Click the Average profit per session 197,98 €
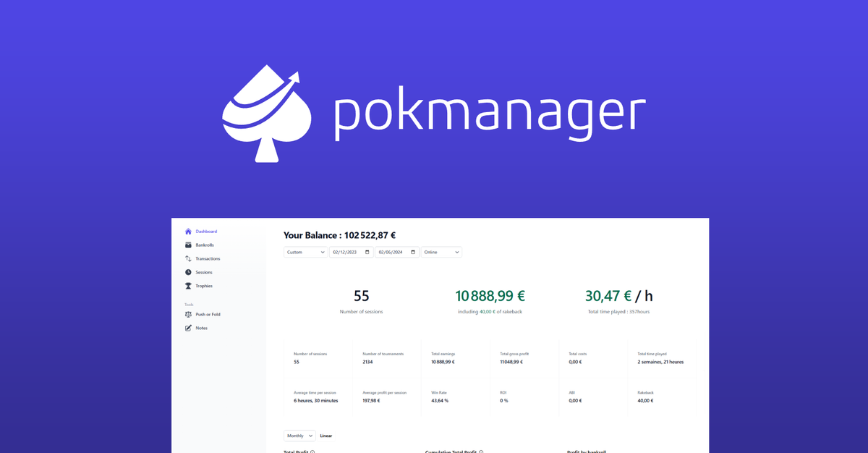The height and width of the screenshot is (453, 868). point(370,400)
